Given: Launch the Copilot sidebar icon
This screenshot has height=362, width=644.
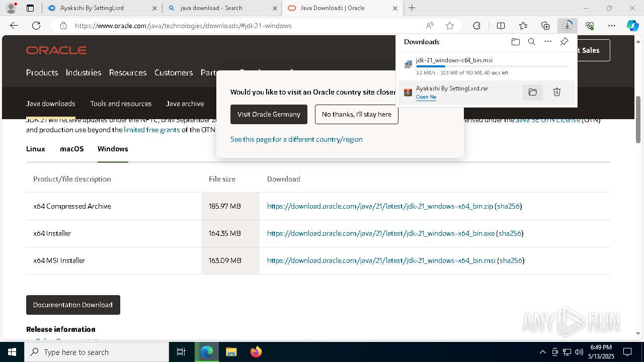Looking at the screenshot, I should coord(632,26).
